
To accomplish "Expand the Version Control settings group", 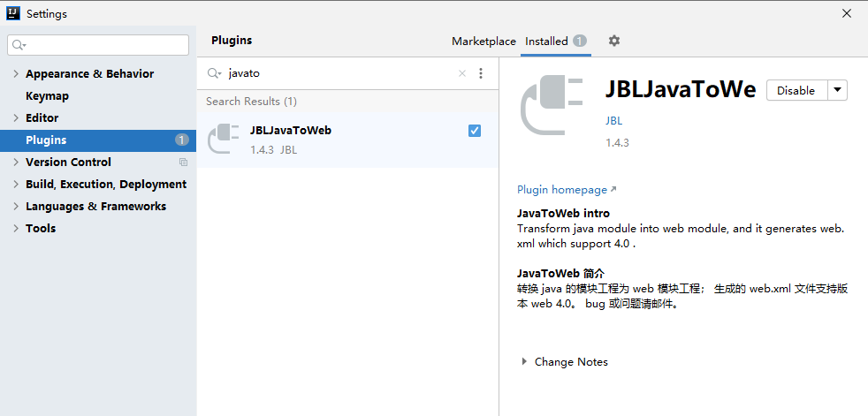I will (x=16, y=163).
